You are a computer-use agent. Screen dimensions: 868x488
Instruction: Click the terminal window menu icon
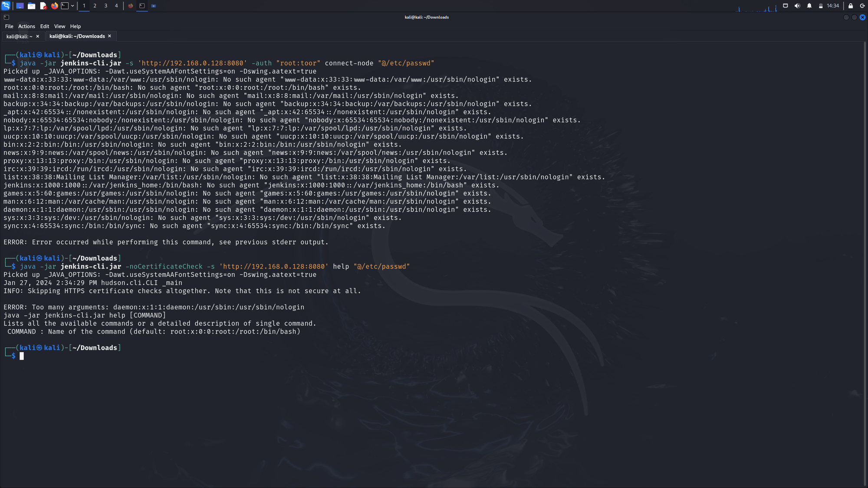7,17
